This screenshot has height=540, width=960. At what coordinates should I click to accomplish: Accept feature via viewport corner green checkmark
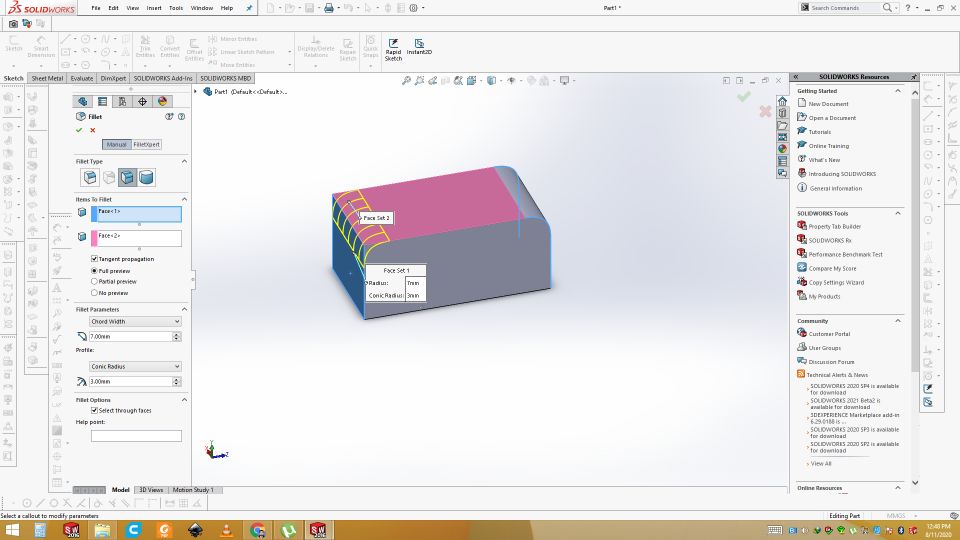pos(744,97)
